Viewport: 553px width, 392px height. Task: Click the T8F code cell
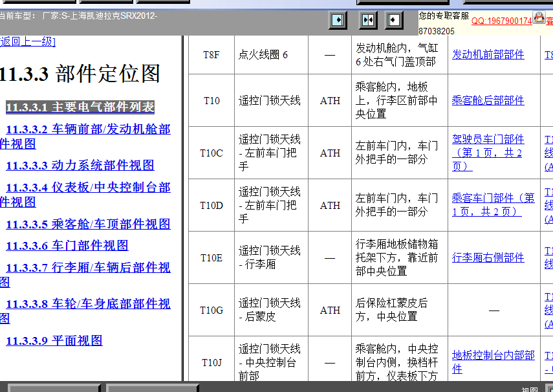click(211, 55)
